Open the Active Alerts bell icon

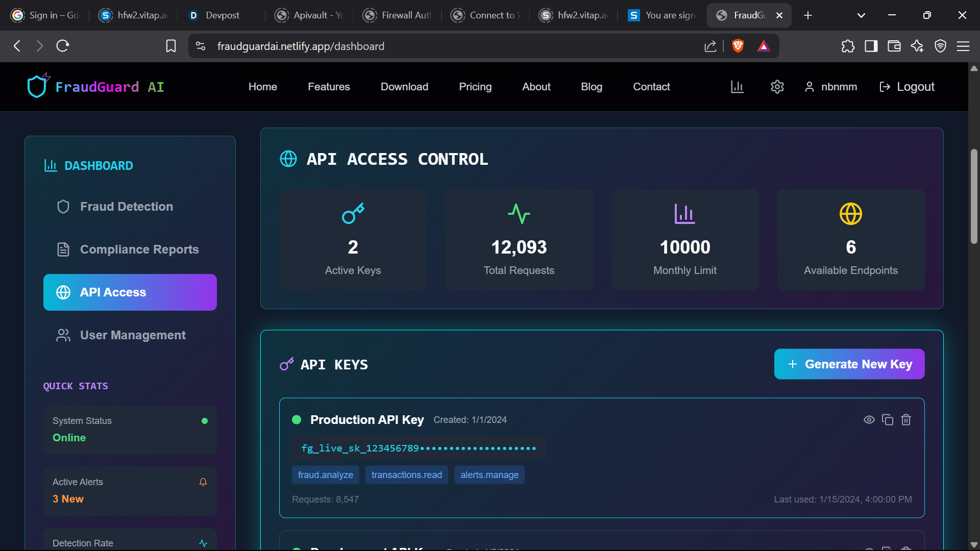pyautogui.click(x=203, y=482)
